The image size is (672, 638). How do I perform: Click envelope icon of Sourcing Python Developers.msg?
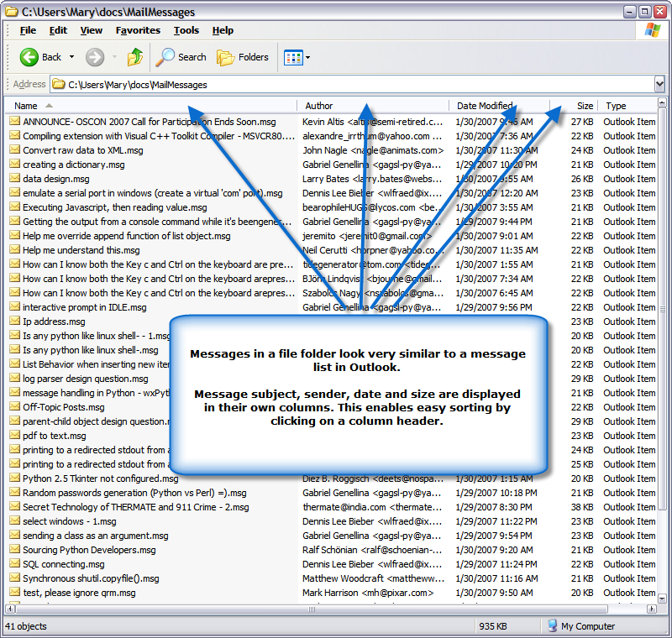15,549
